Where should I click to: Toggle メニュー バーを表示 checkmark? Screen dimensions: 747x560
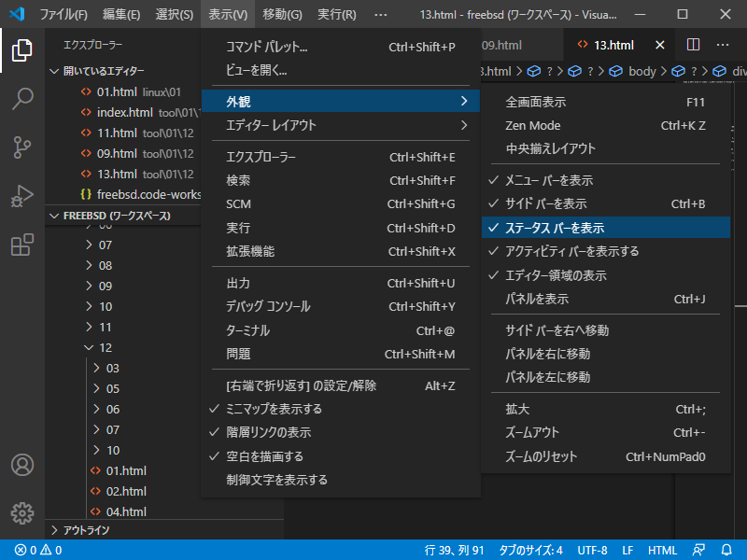click(605, 180)
